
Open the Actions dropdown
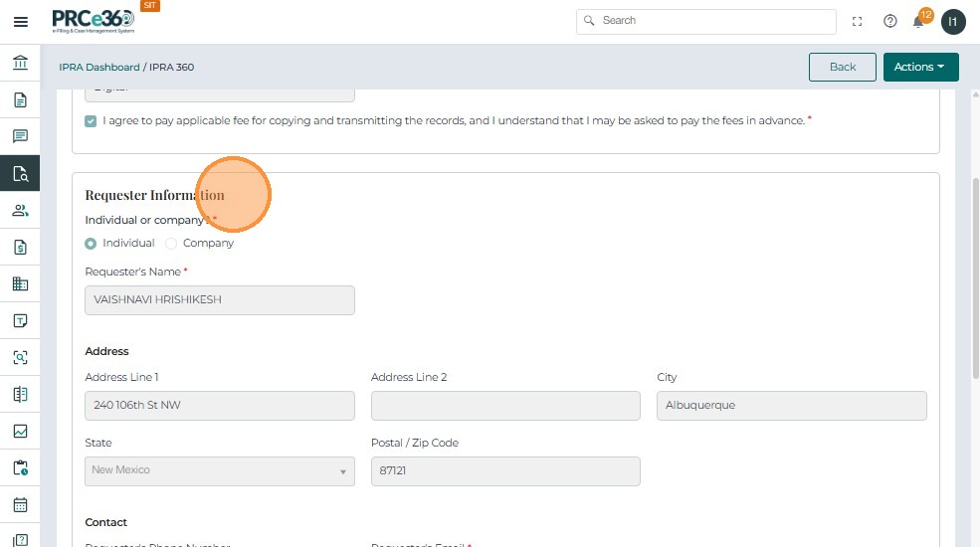(920, 67)
